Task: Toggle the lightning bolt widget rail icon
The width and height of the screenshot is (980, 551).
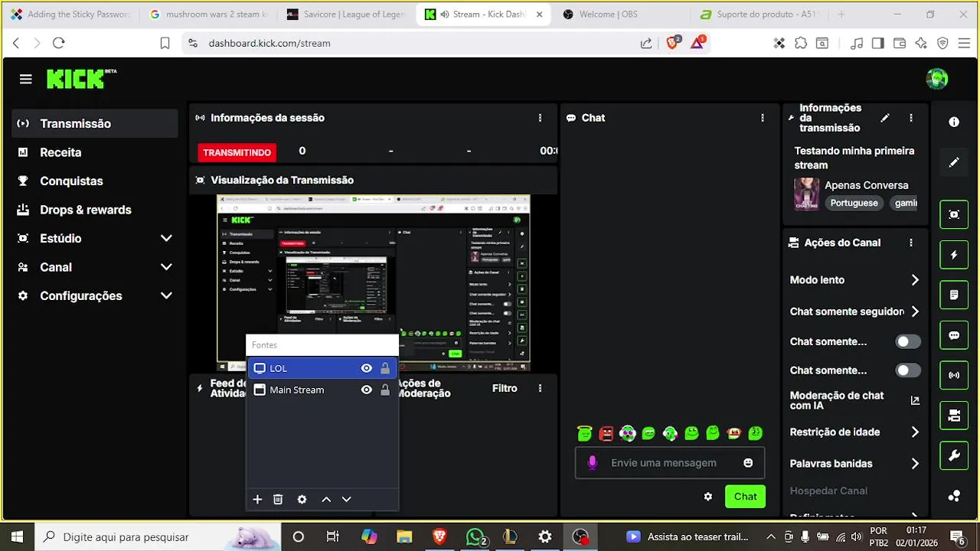Action: [x=954, y=255]
